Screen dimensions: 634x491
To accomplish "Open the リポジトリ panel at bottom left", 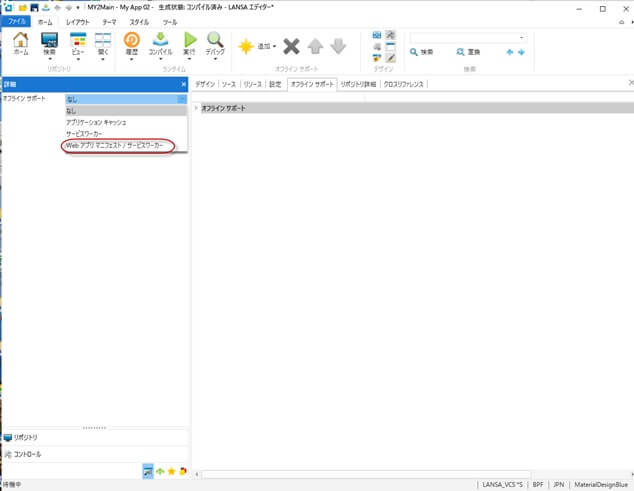I will (28, 437).
